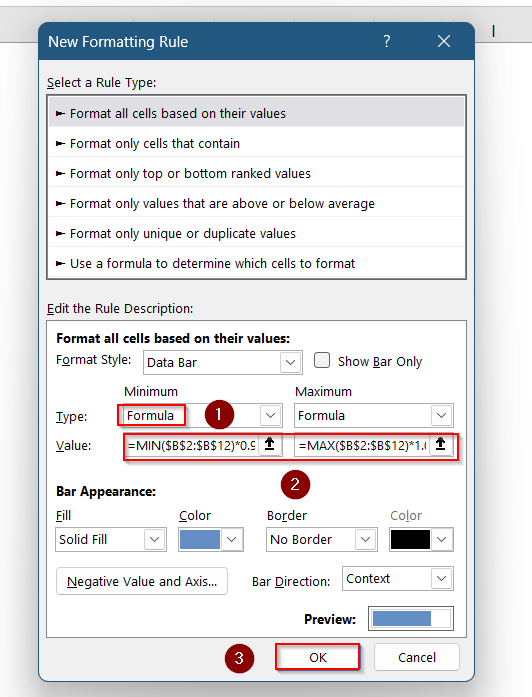Close the New Formatting Rule dialog
Image resolution: width=532 pixels, height=697 pixels.
444,41
